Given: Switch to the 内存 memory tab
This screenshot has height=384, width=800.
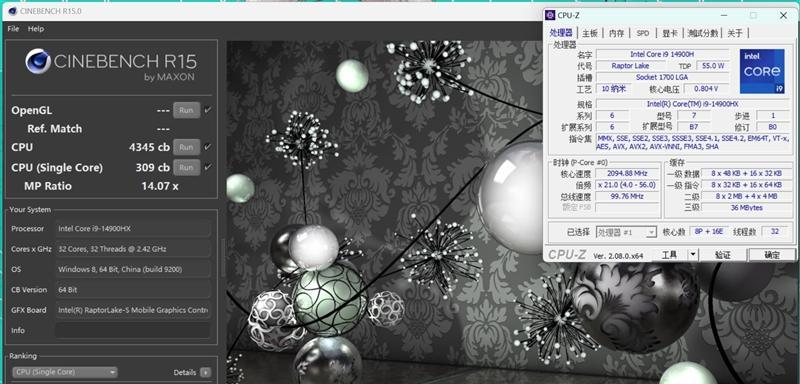Looking at the screenshot, I should pos(616,33).
